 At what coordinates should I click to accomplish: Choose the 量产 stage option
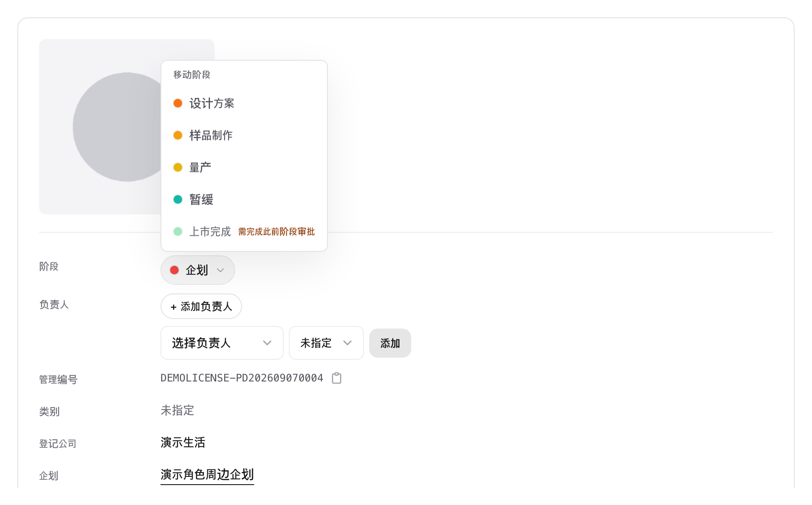244,167
